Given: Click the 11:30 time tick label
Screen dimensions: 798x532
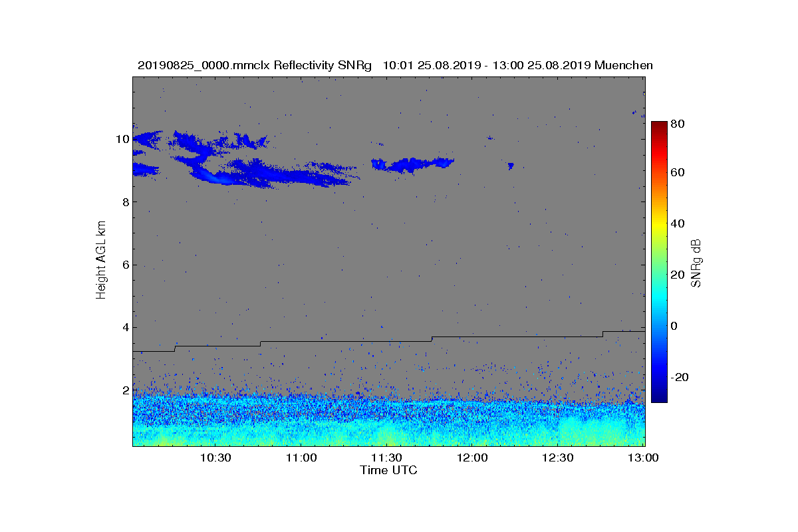Looking at the screenshot, I should click(386, 458).
